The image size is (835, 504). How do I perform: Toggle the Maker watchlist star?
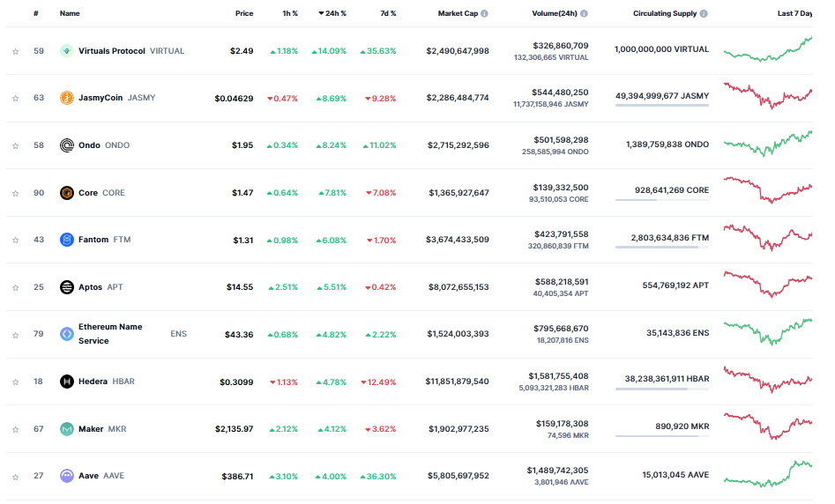point(16,429)
